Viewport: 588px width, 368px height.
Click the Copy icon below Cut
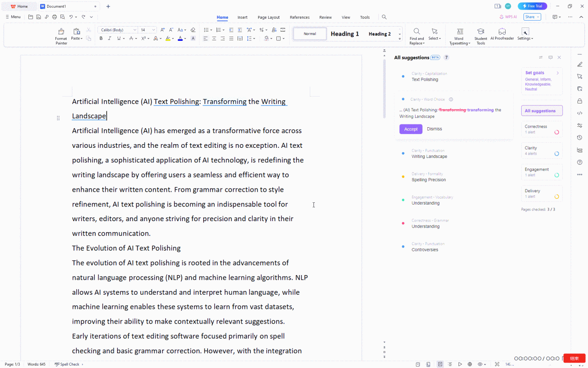coord(88,38)
